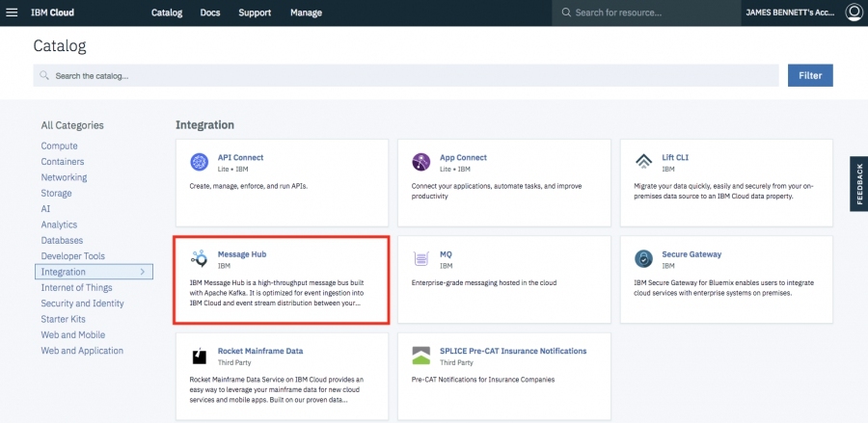
Task: Open the Message Hub title link
Action: 242,254
